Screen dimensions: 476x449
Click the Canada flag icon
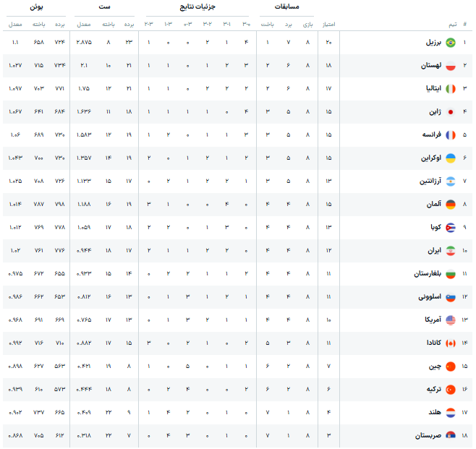click(x=450, y=343)
